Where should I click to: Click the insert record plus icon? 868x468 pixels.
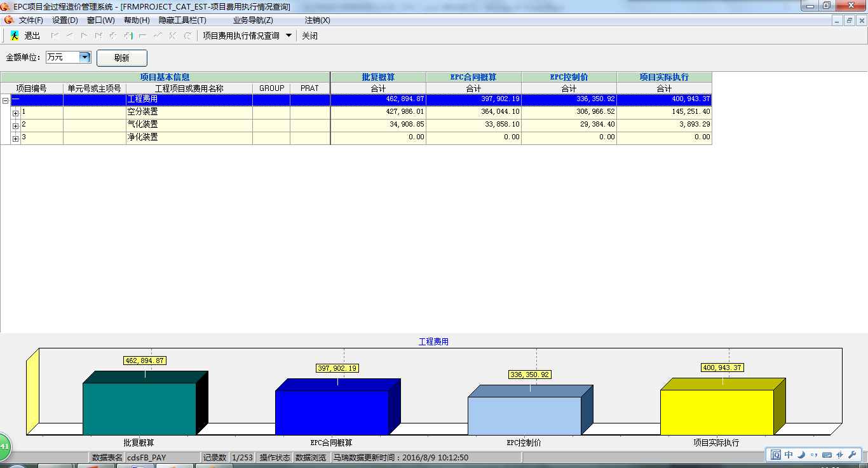[113, 36]
